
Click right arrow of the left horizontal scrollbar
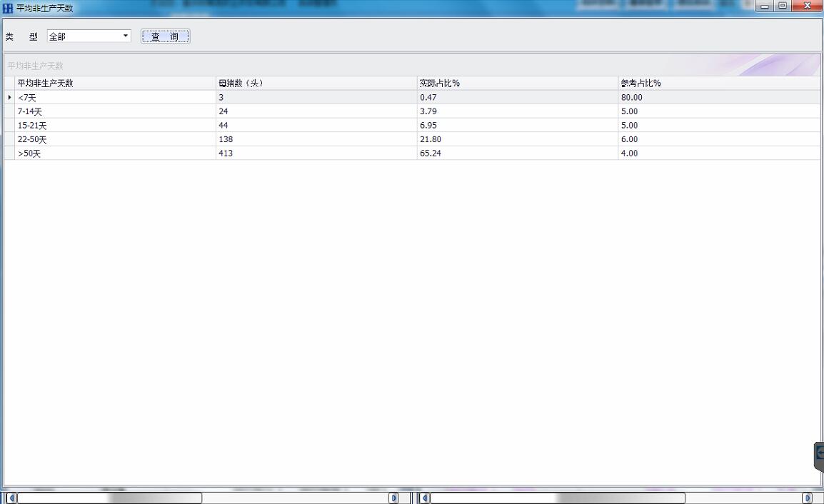click(393, 498)
